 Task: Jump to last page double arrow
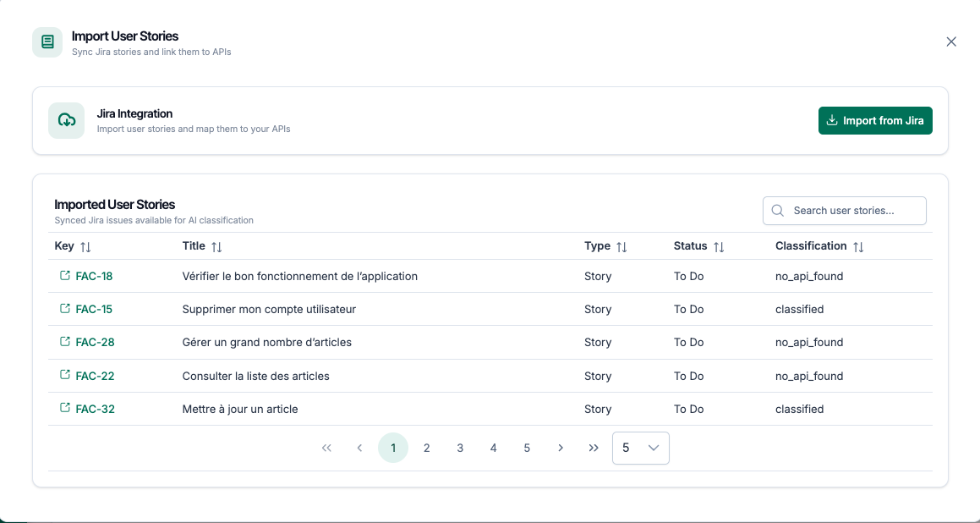[594, 449]
